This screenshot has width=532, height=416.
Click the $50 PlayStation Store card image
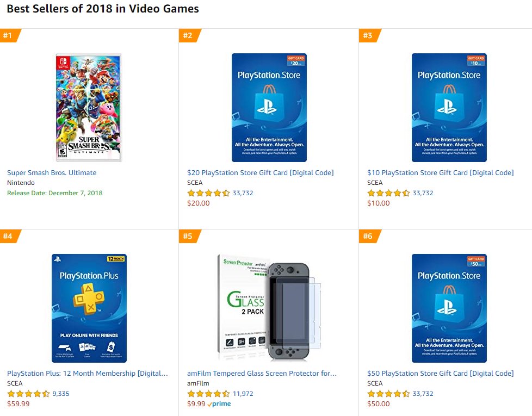(449, 308)
